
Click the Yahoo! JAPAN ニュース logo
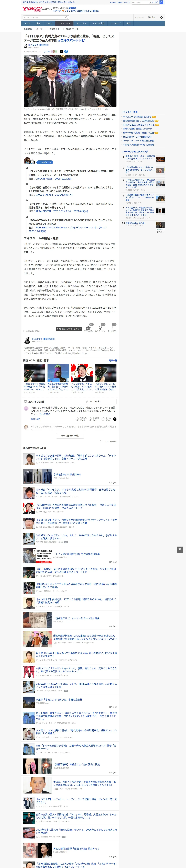37,9
